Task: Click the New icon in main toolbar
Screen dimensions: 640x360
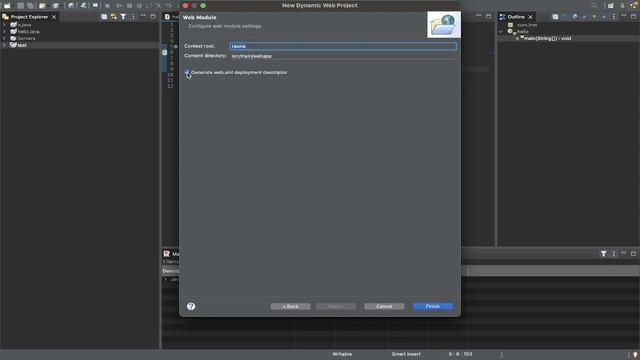Action: tap(7, 6)
